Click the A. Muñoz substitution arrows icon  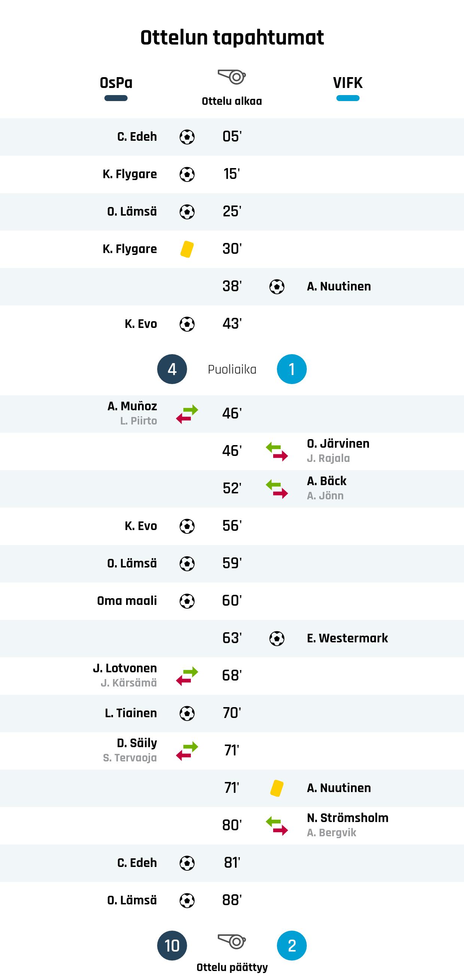(187, 414)
